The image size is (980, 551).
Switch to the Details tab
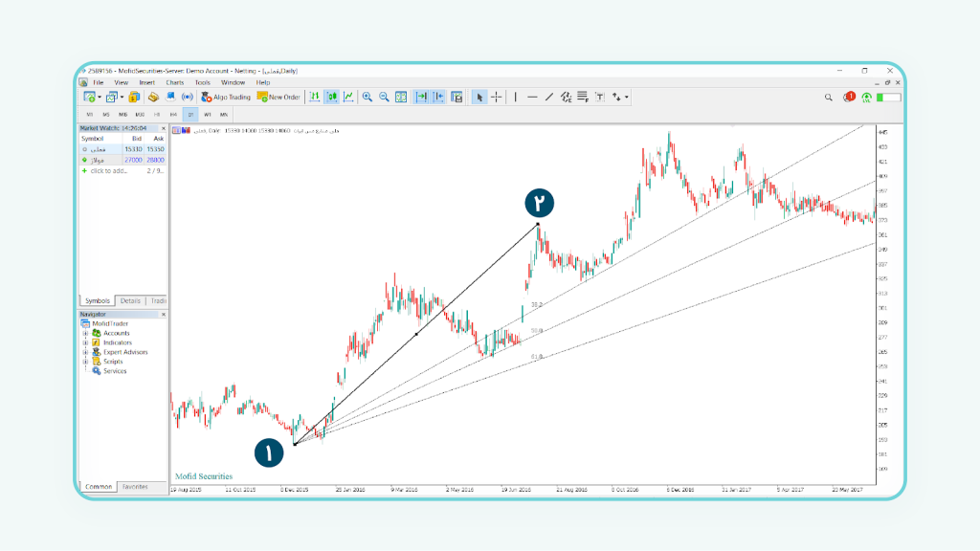tap(130, 300)
